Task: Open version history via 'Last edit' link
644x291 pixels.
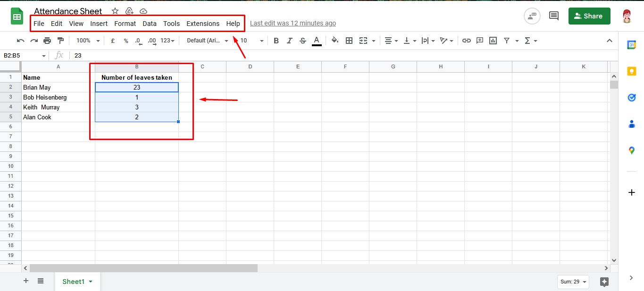Action: click(x=293, y=23)
